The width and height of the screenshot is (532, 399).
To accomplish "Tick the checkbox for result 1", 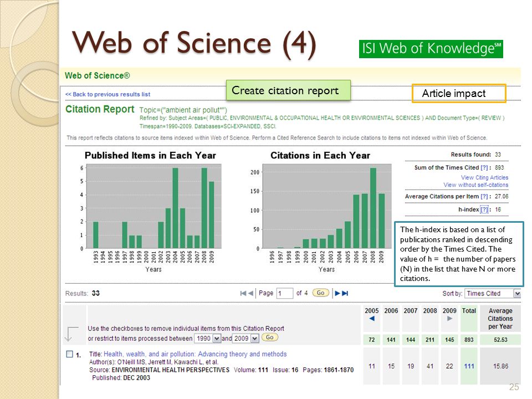I will [70, 354].
